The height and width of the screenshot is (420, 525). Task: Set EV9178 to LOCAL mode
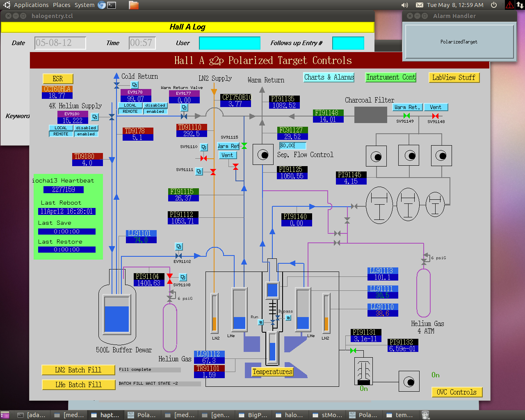(130, 105)
